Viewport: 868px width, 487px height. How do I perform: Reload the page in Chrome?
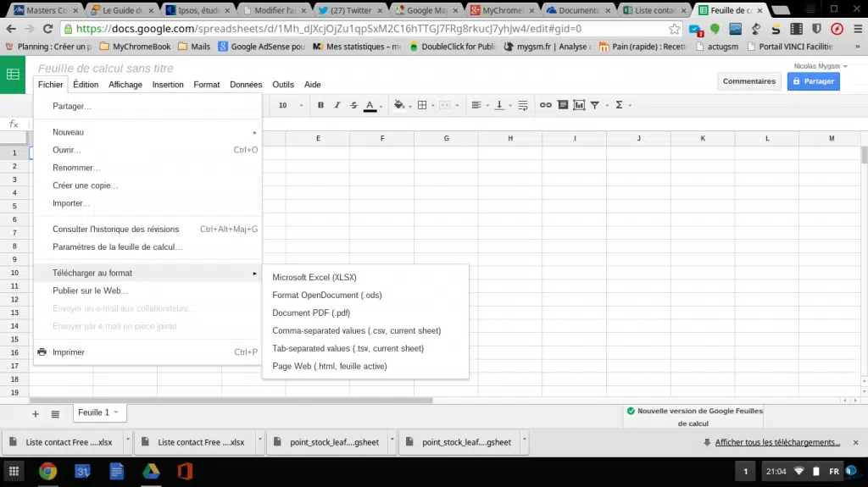(x=47, y=29)
